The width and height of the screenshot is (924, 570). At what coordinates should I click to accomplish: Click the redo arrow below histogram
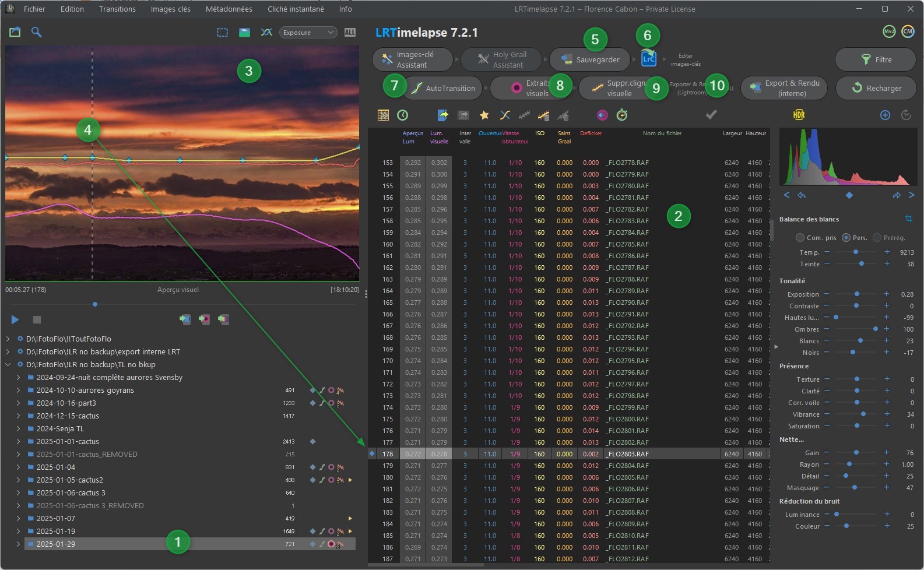tap(897, 195)
